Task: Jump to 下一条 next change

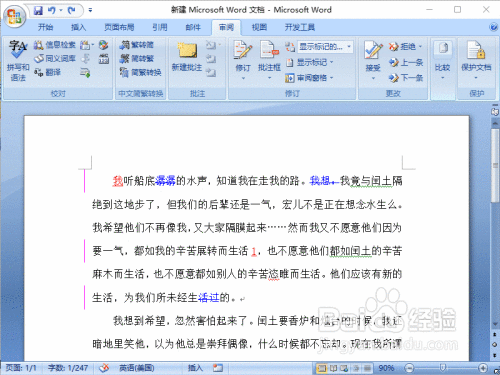Action: click(x=406, y=78)
